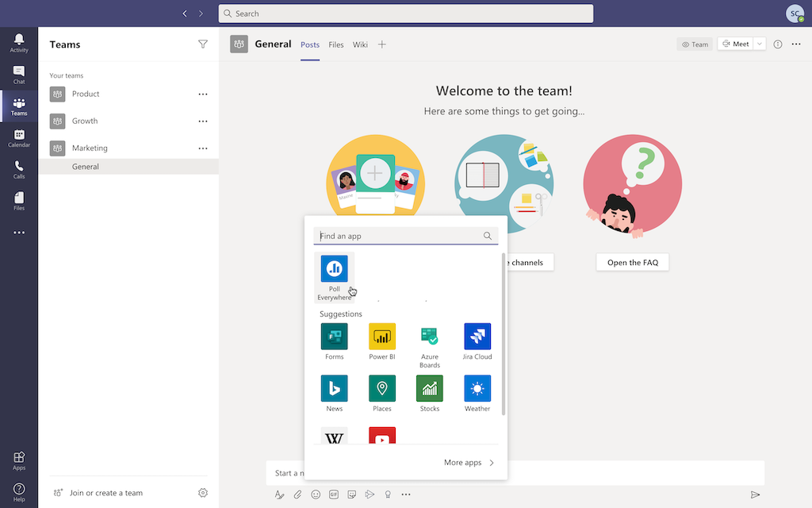Choose the Places app

point(382,394)
